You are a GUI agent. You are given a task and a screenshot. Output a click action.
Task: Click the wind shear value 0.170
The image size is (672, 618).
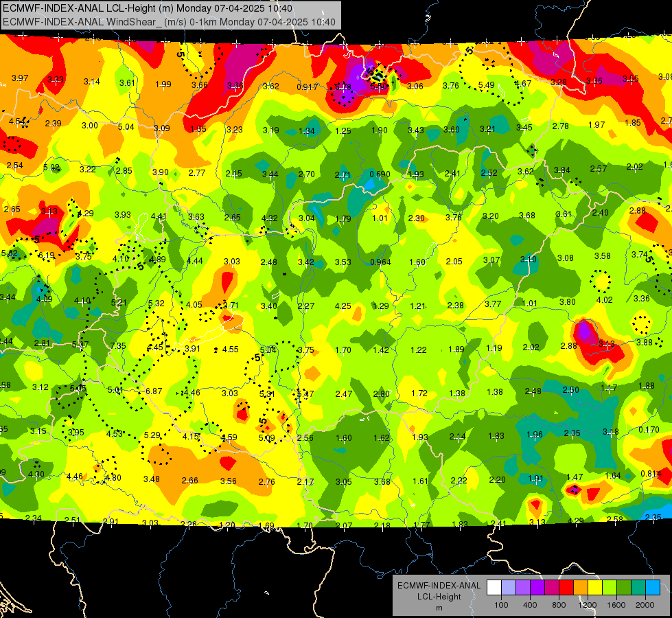(649, 430)
